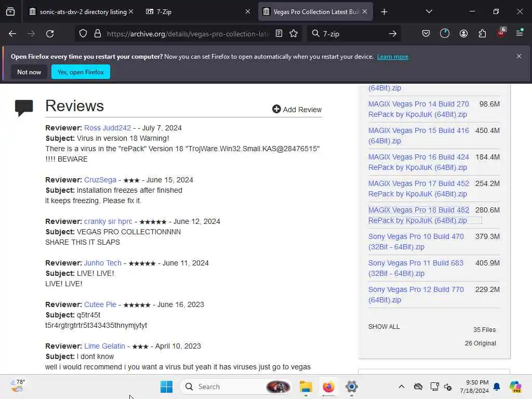Click Not now button
The height and width of the screenshot is (399, 532).
pyautogui.click(x=29, y=72)
